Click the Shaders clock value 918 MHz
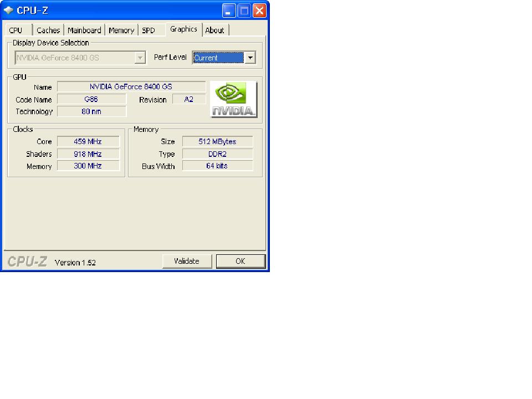532x399 pixels. [x=88, y=154]
